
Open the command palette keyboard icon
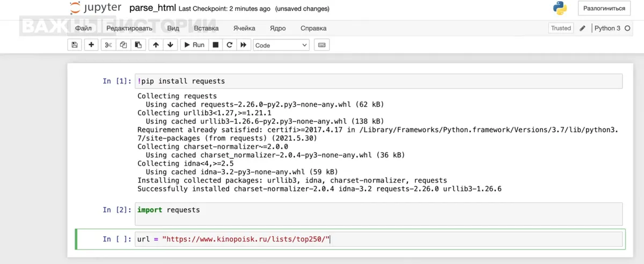coord(322,45)
